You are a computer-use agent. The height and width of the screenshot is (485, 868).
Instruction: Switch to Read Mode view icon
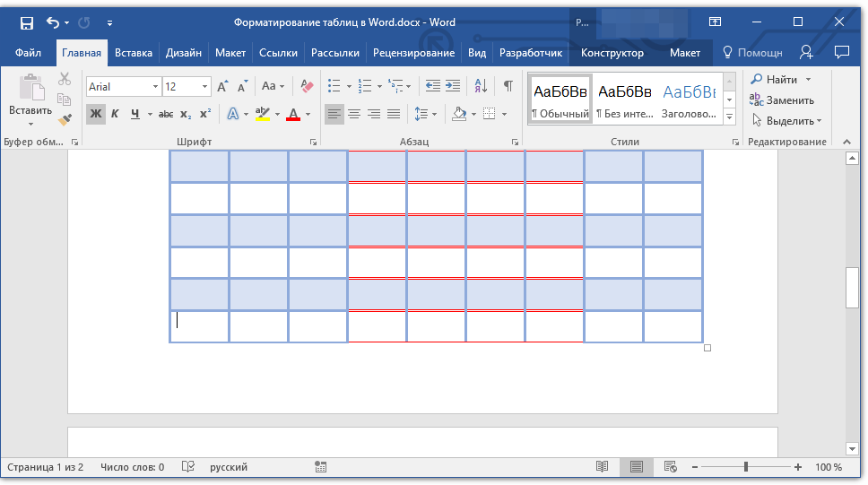point(603,467)
